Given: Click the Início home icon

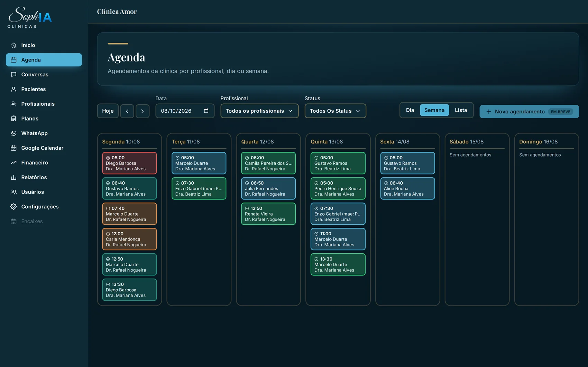Looking at the screenshot, I should pyautogui.click(x=13, y=45).
